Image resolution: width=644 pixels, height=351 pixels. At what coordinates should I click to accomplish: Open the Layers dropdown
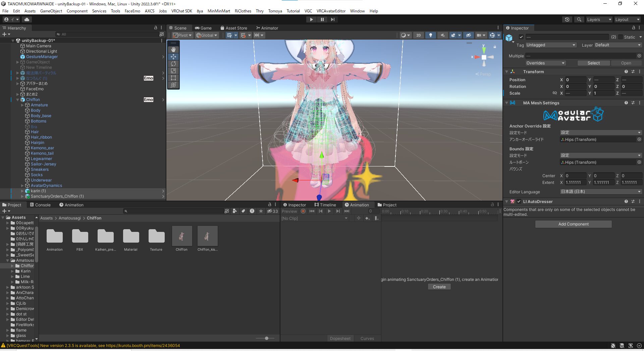[x=599, y=19]
